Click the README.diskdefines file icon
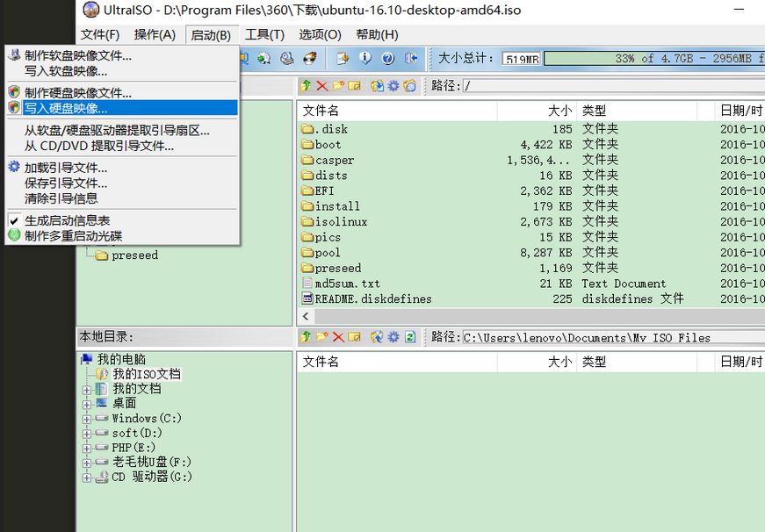Image resolution: width=765 pixels, height=532 pixels. [x=307, y=298]
